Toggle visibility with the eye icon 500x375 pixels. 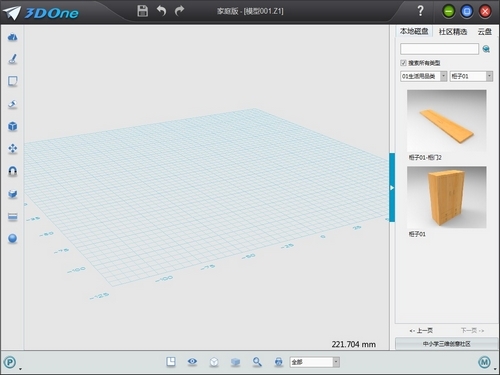point(192,362)
